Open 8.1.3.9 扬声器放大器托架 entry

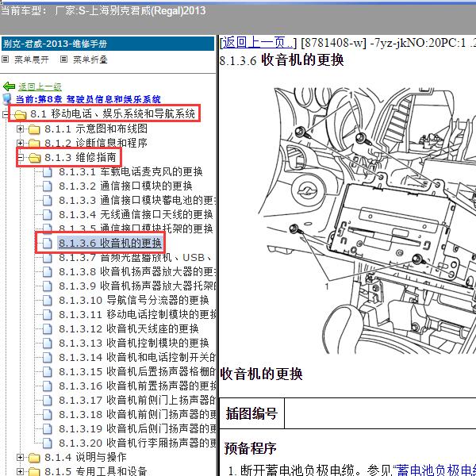(x=137, y=286)
